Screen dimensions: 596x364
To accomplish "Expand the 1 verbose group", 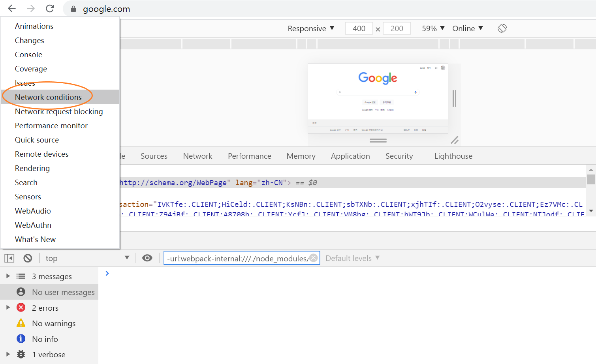I will (x=8, y=354).
